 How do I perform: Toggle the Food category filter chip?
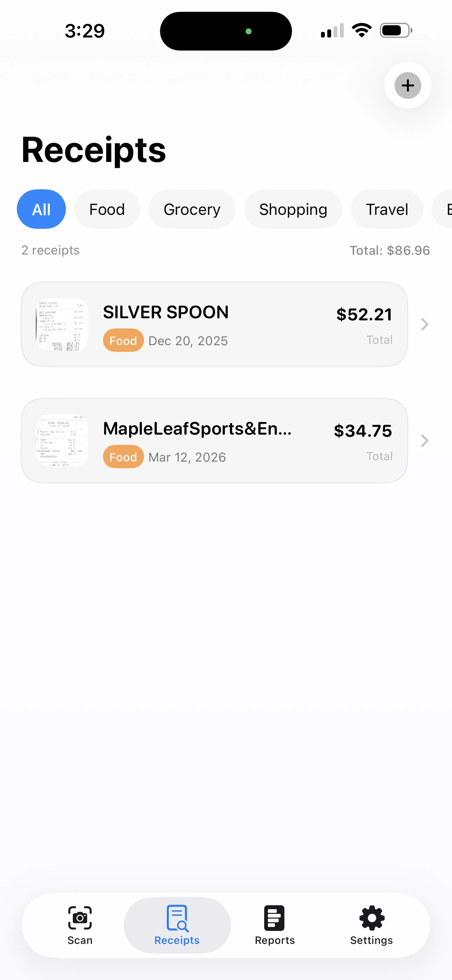click(107, 209)
